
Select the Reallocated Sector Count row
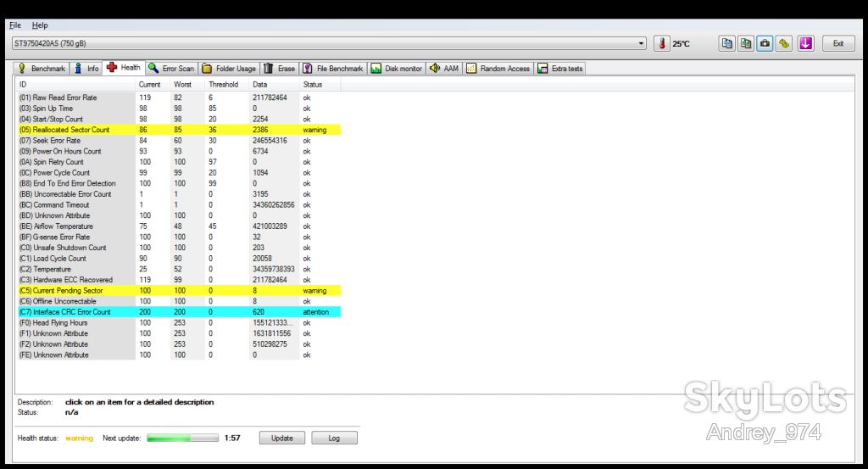pos(179,130)
